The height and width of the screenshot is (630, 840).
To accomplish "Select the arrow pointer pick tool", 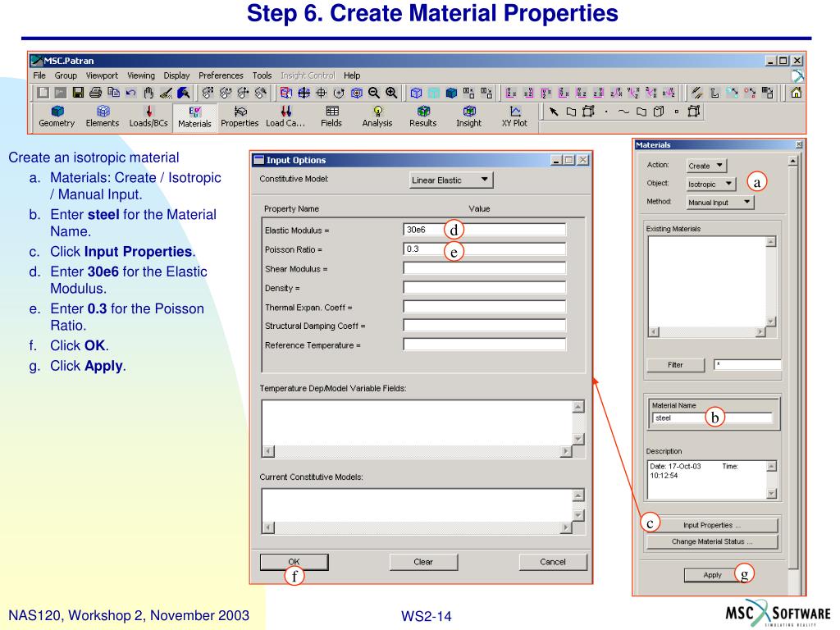I will [x=554, y=112].
